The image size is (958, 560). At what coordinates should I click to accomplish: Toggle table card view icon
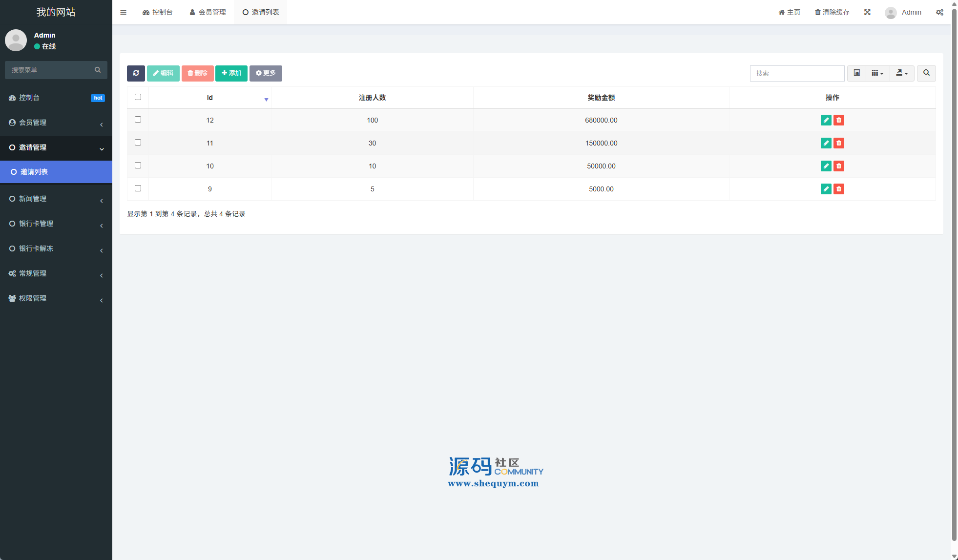(856, 73)
